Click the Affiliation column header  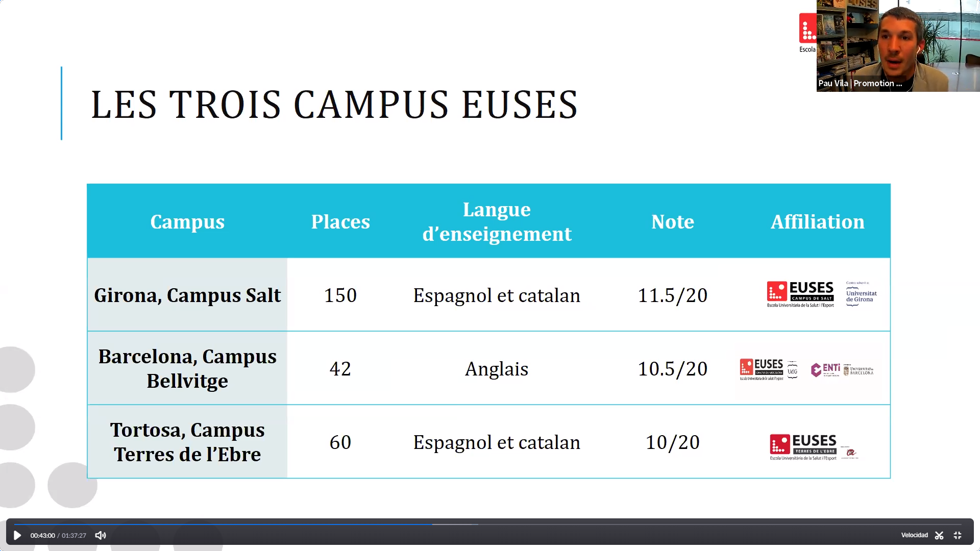(817, 221)
